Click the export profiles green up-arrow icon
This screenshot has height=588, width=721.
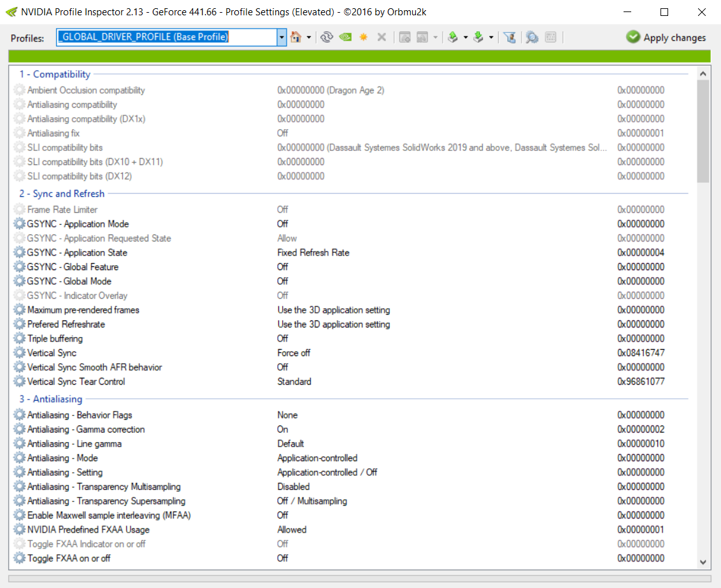coord(452,37)
